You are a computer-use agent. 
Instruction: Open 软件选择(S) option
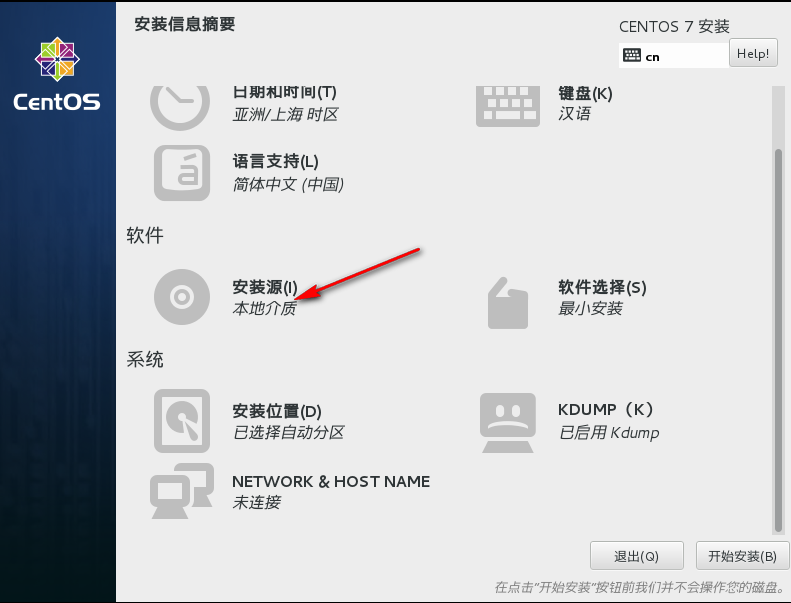[x=602, y=287]
